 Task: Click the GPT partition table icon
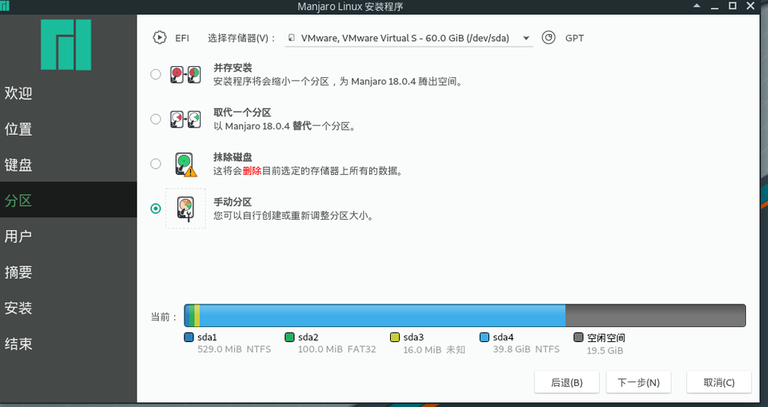point(549,38)
